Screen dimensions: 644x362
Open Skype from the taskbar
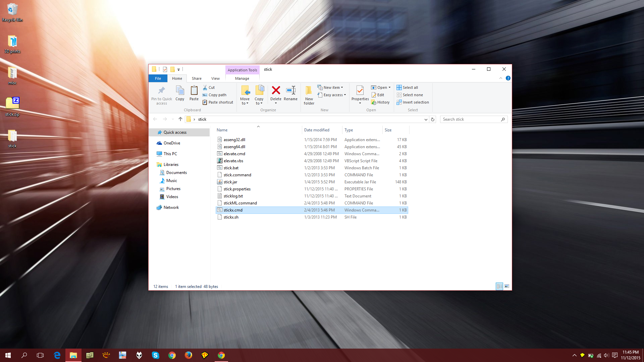pyautogui.click(x=155, y=355)
